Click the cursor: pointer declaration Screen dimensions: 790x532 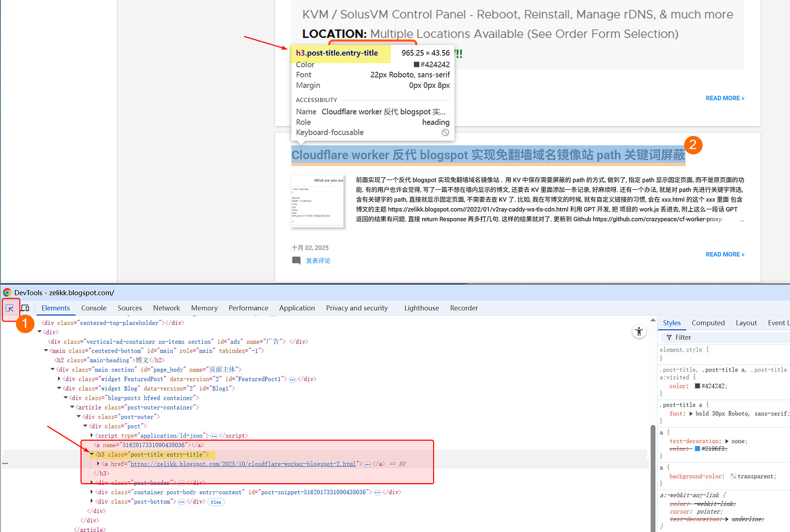(696, 511)
